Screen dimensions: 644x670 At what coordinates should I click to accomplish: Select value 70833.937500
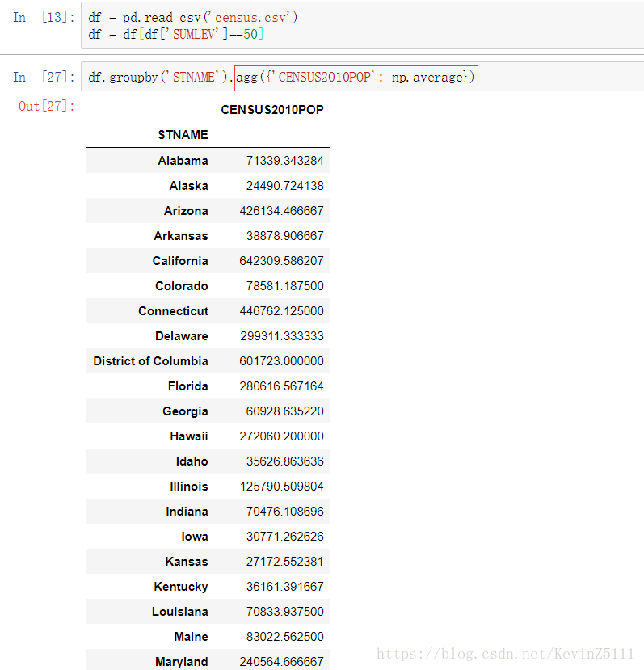285,612
